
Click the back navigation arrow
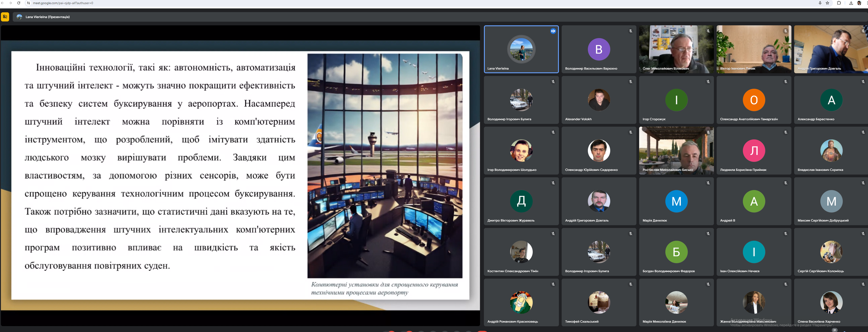tap(3, 3)
